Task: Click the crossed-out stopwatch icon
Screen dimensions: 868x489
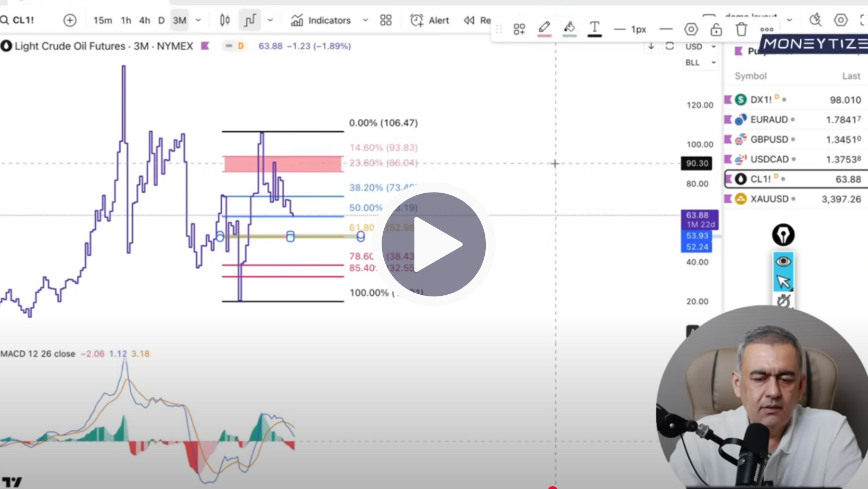Action: (x=783, y=302)
